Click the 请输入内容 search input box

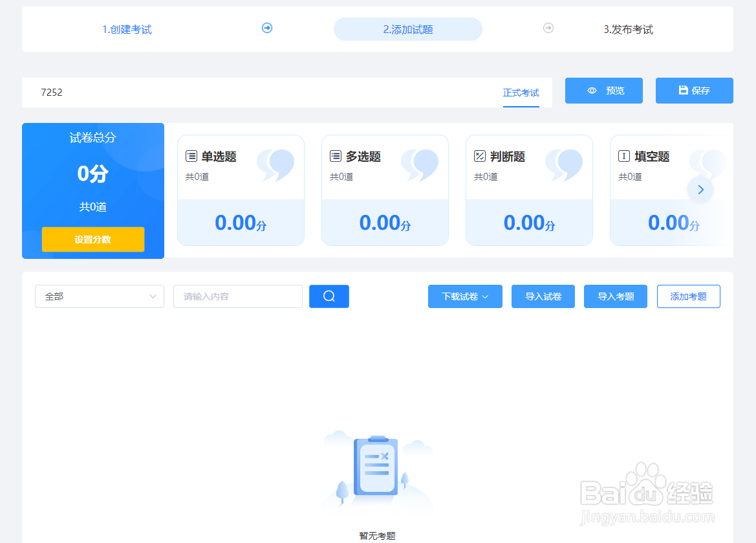(x=237, y=296)
